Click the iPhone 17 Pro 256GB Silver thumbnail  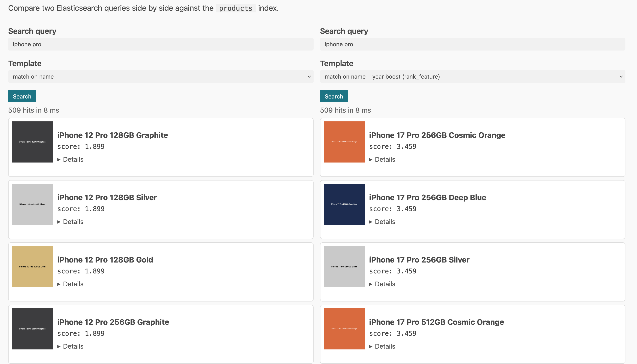click(x=344, y=267)
